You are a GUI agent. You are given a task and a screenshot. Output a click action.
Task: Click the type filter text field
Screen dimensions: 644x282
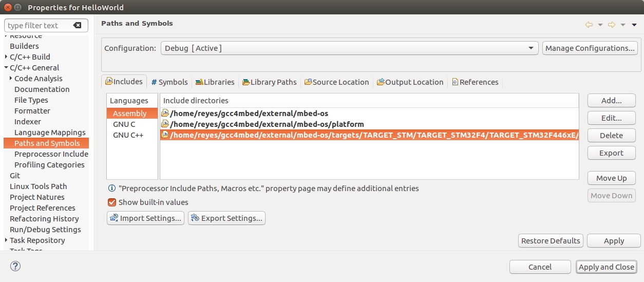tap(39, 25)
